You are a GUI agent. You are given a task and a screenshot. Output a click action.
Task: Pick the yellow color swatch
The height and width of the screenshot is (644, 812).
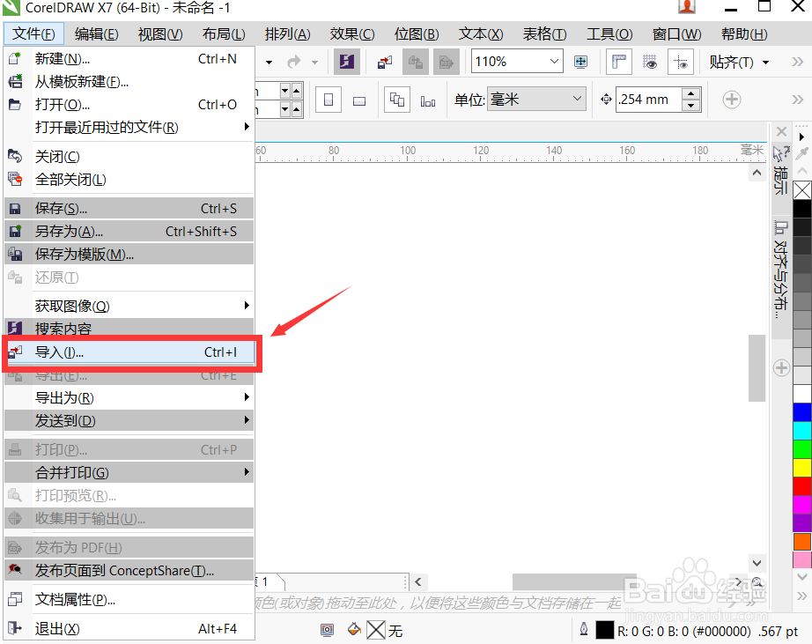(802, 467)
